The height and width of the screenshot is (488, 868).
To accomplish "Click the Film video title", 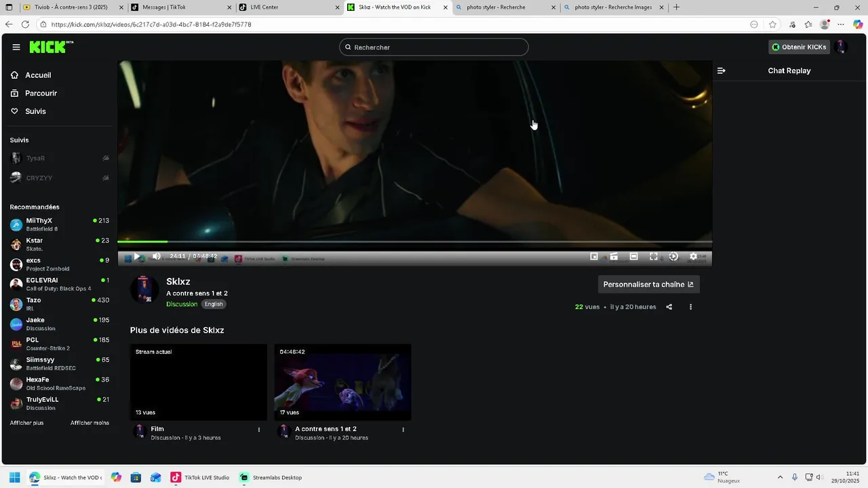I will 157,429.
